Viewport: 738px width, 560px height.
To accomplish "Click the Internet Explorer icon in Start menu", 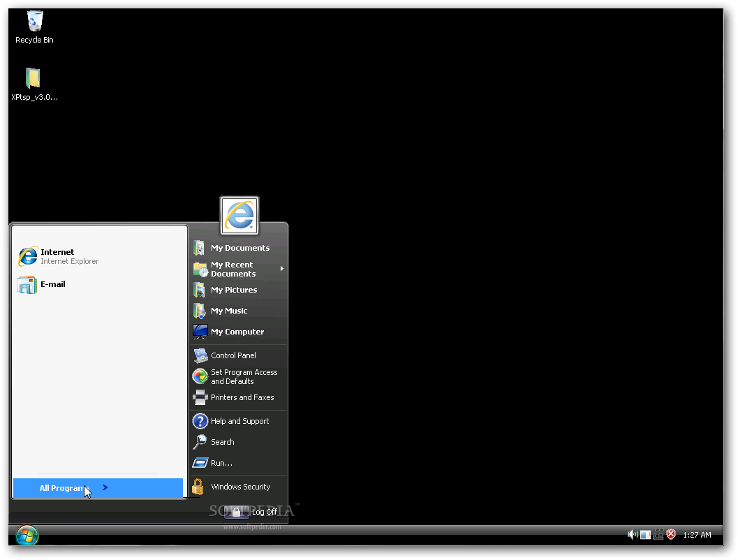I will pyautogui.click(x=28, y=256).
